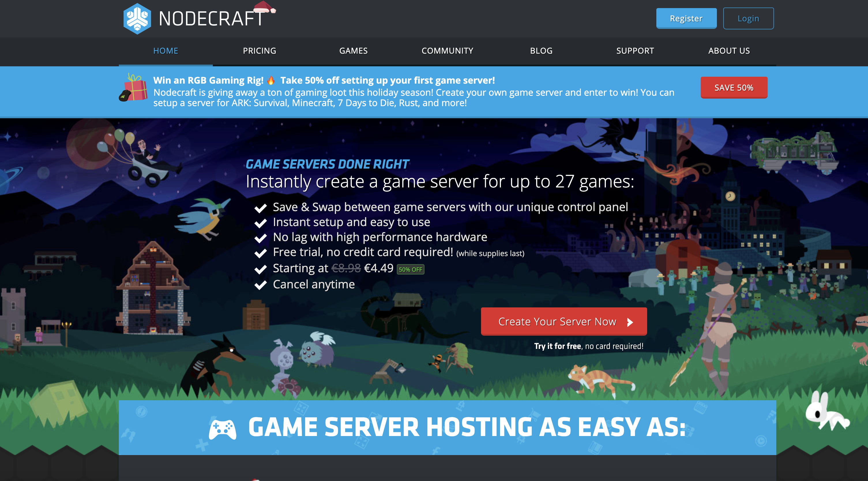Click the checkmark beside Instant setup

[x=260, y=223]
